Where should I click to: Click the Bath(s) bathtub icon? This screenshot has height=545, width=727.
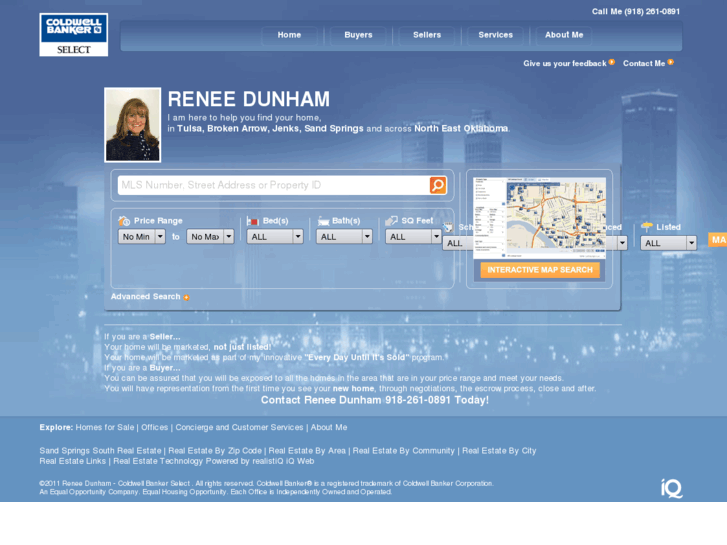pos(323,221)
